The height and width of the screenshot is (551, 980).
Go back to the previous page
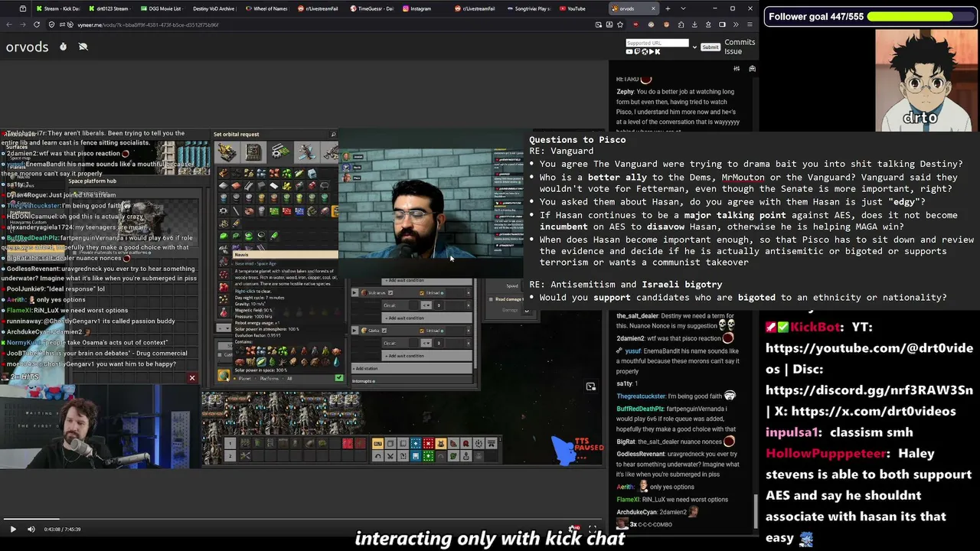point(8,24)
